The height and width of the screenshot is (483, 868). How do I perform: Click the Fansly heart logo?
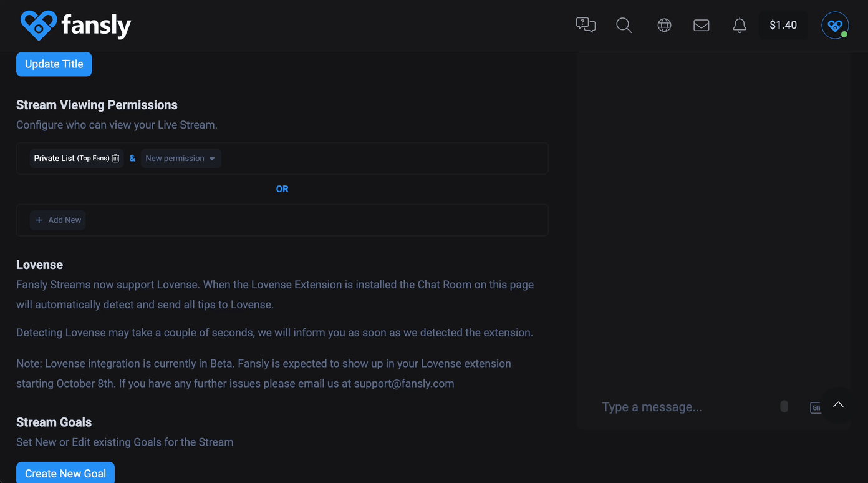(x=39, y=26)
